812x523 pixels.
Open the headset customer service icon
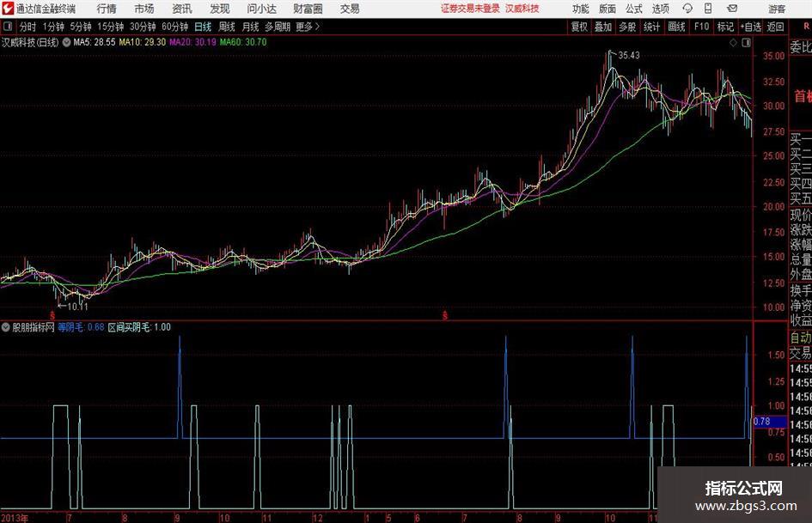coord(687,9)
